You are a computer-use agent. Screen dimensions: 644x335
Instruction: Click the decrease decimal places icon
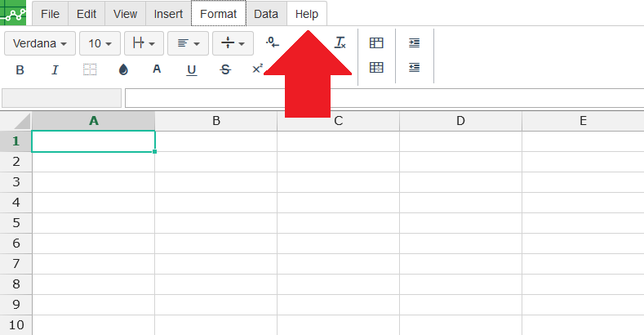(273, 42)
